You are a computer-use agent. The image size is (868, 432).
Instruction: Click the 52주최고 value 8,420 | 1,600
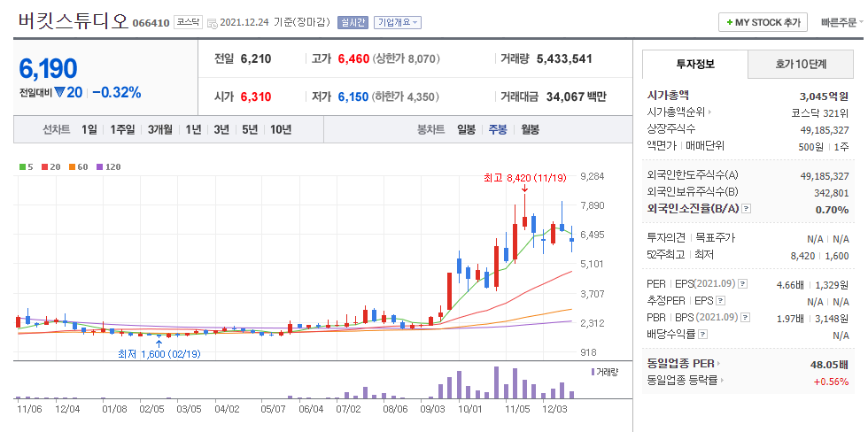[819, 256]
